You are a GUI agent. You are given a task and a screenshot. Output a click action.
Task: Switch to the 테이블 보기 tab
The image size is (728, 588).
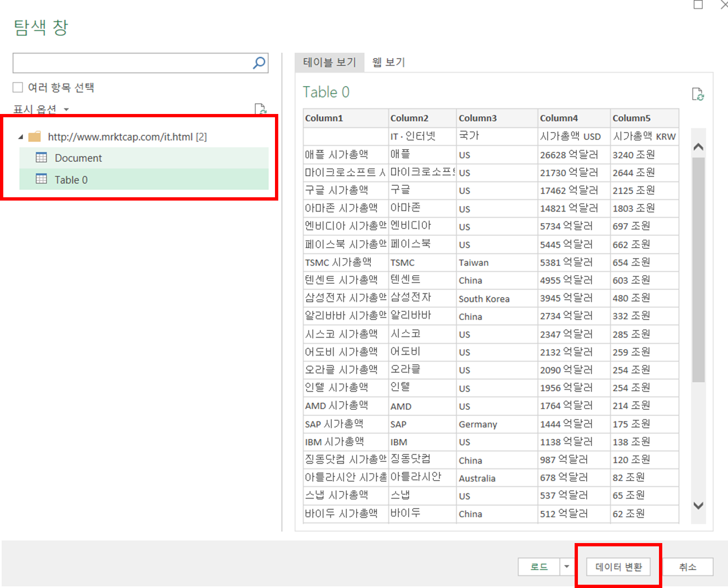coord(330,62)
